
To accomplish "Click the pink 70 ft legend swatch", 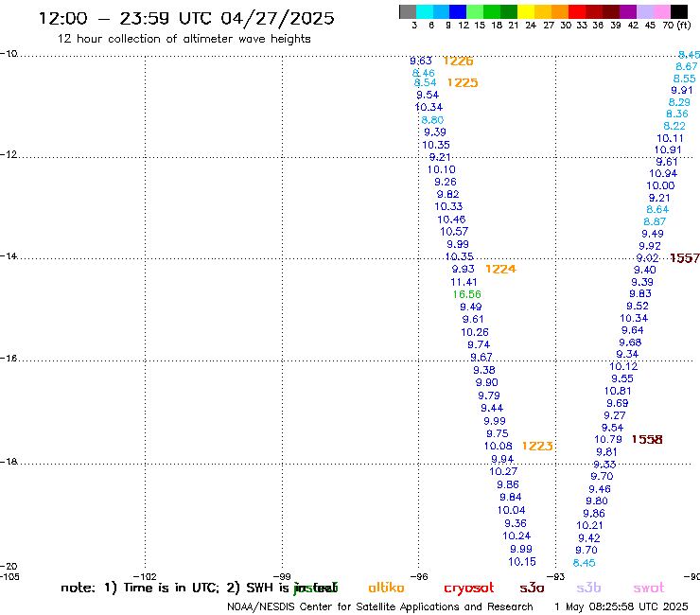I will click(661, 11).
